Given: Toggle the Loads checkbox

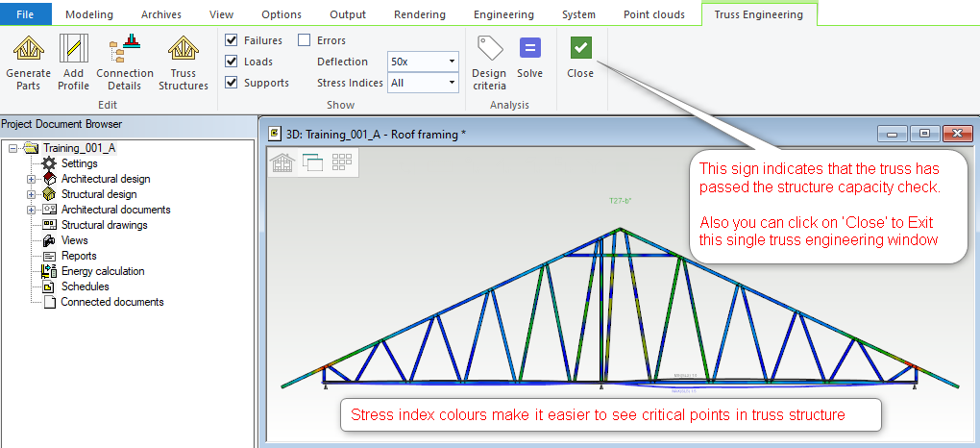Looking at the screenshot, I should click(x=232, y=62).
